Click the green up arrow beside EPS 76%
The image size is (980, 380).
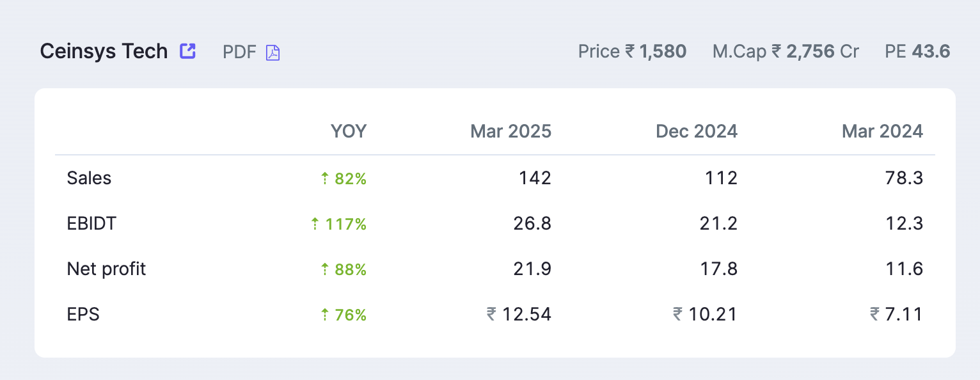coord(324,315)
